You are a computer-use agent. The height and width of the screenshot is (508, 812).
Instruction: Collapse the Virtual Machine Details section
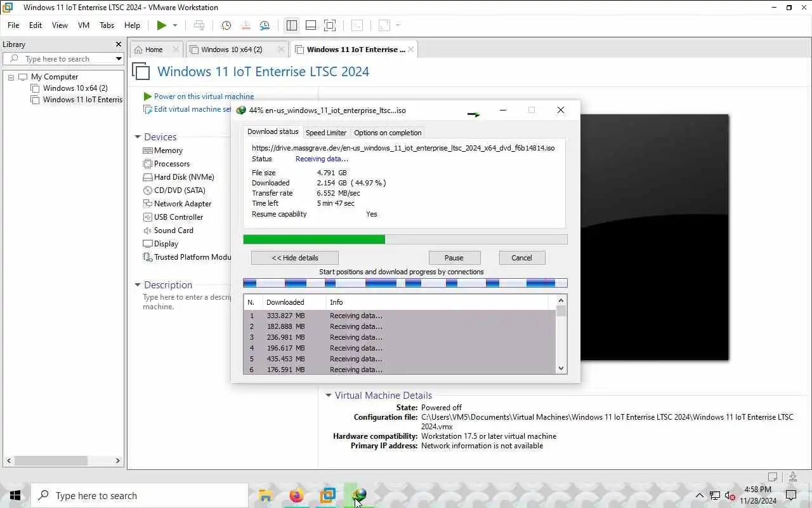[x=329, y=396]
